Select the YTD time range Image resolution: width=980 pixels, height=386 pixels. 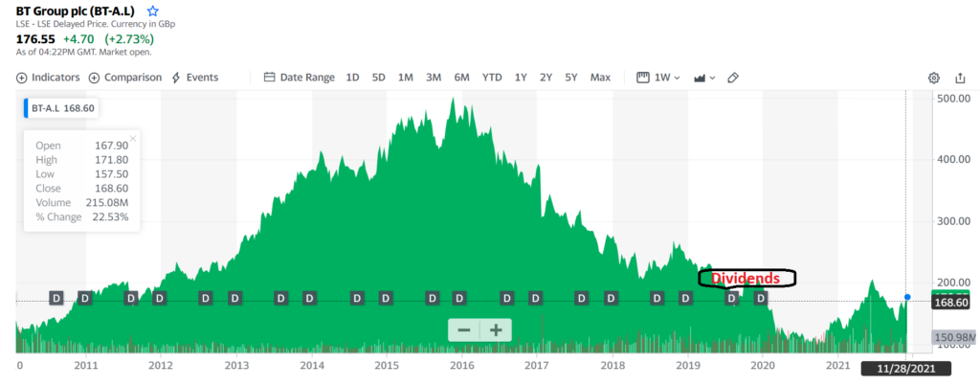click(492, 78)
